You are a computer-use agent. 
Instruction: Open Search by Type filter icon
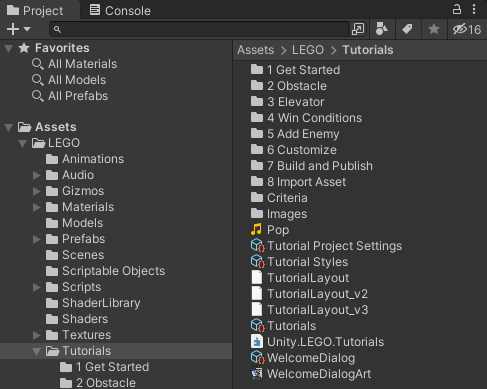[x=381, y=29]
